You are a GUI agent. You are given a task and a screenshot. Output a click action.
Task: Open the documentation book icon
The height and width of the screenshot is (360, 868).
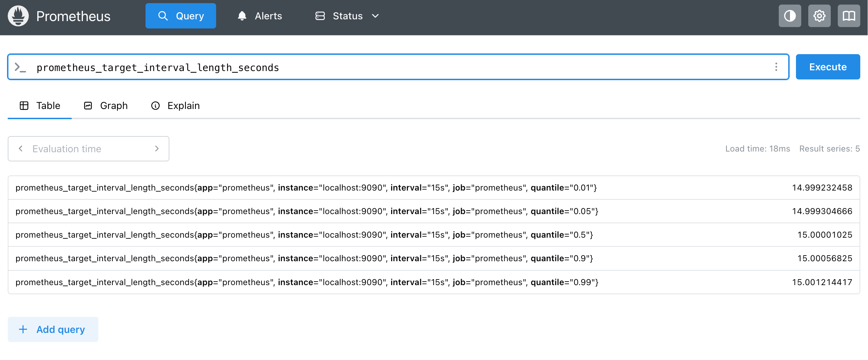tap(849, 16)
